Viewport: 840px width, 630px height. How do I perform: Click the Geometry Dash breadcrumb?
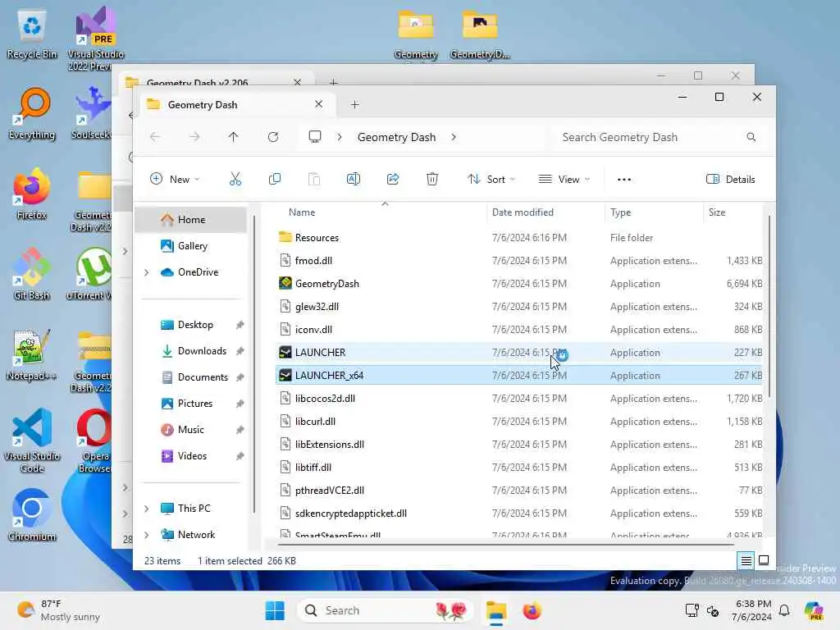396,137
